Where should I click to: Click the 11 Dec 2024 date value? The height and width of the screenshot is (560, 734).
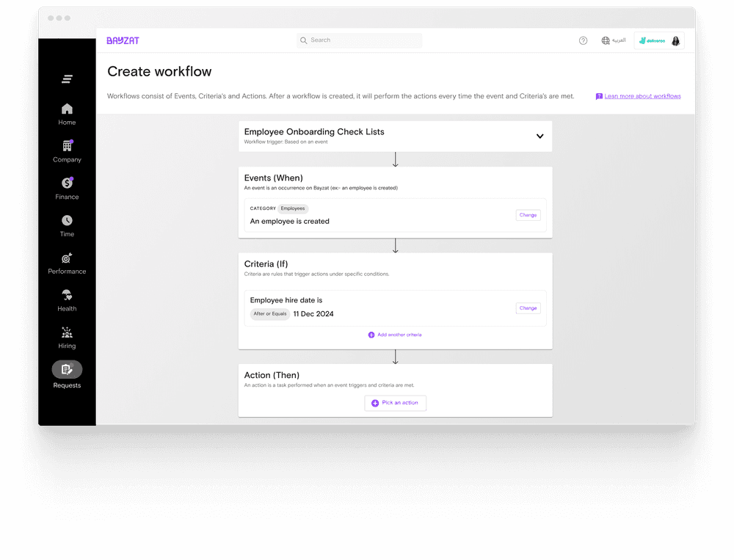(x=313, y=313)
